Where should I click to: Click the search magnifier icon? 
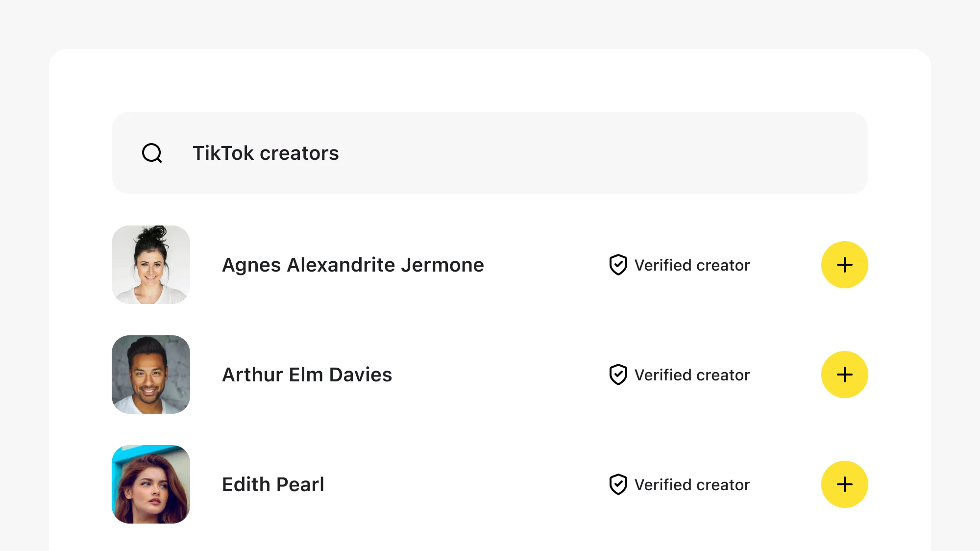pyautogui.click(x=152, y=153)
